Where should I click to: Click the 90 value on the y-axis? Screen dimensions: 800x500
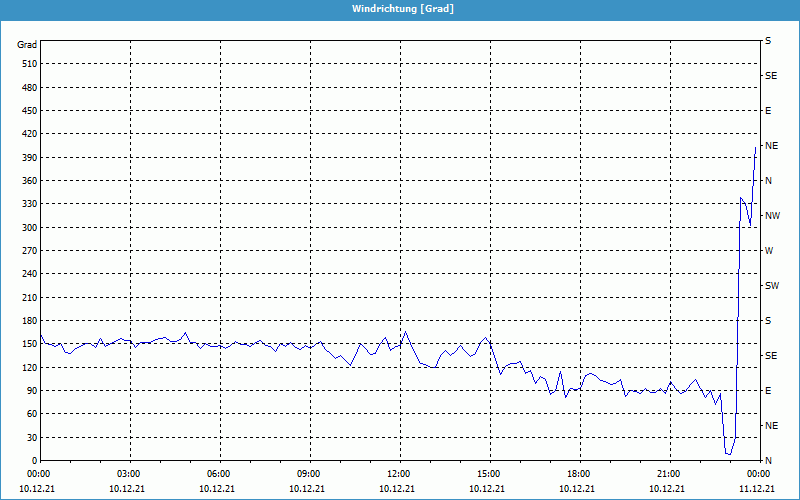[x=31, y=391]
